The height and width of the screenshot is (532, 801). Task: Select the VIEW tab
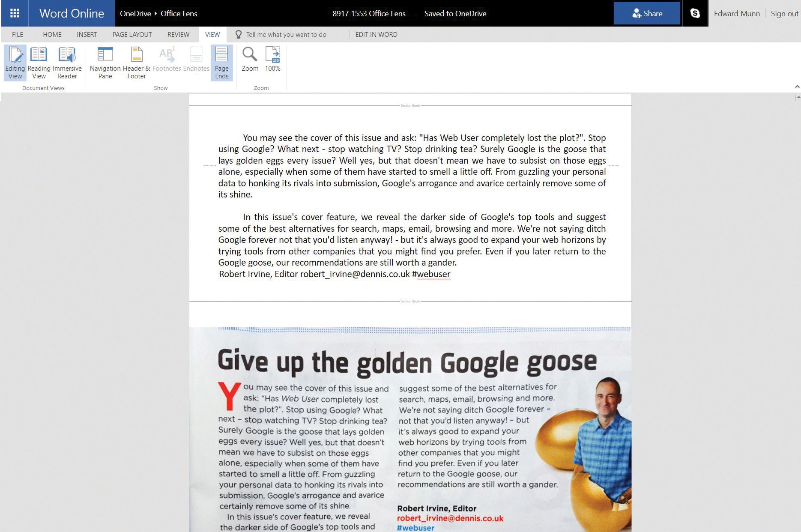point(212,34)
